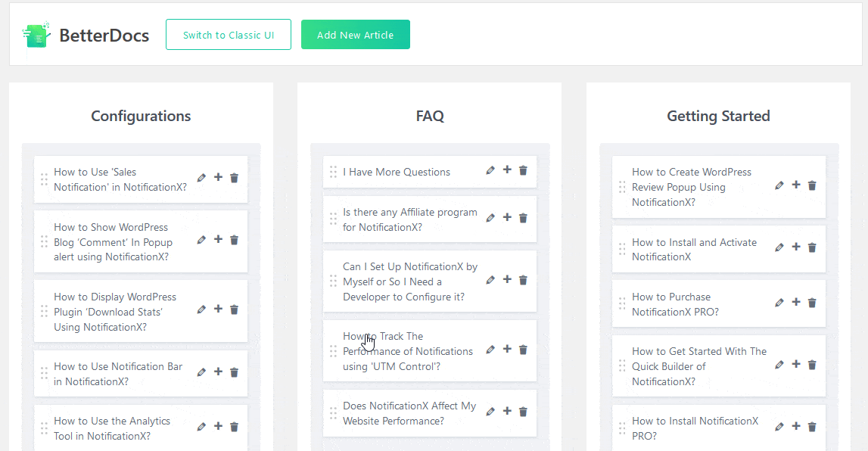Viewport: 868px width, 451px height.
Task: Select the "How to Install NotificationX PRO?" article title
Action: pos(695,428)
